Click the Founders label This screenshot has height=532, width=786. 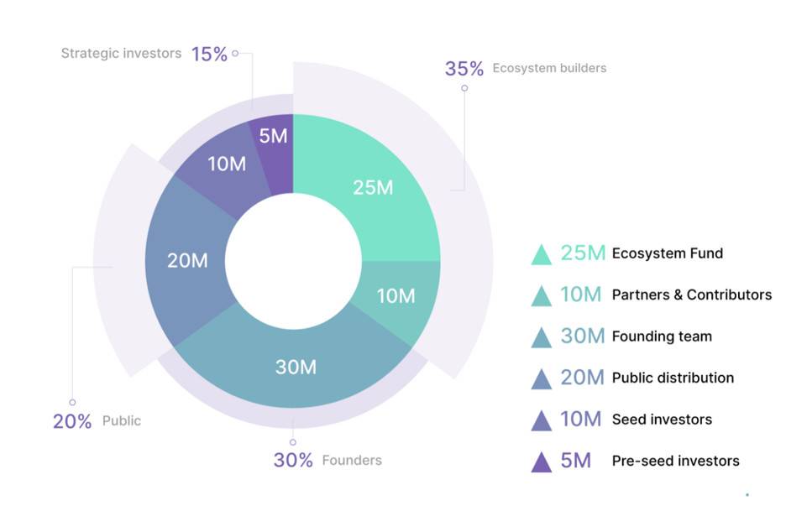[352, 461]
